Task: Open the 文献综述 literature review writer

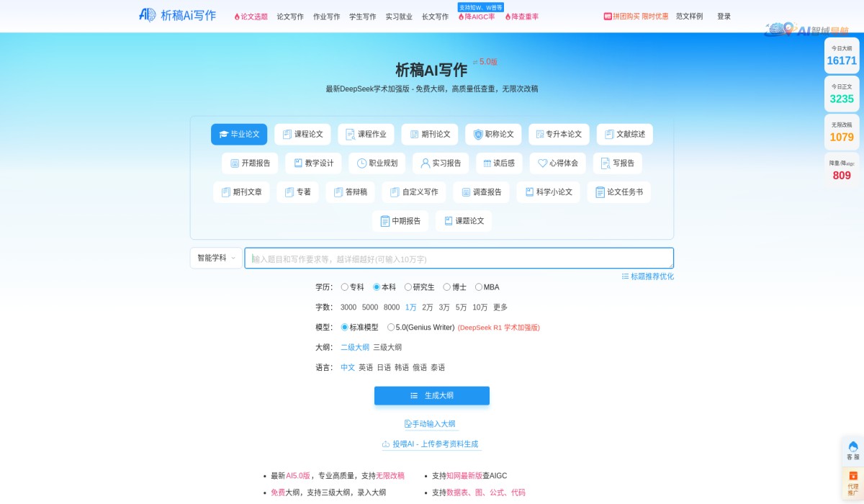Action: 624,134
